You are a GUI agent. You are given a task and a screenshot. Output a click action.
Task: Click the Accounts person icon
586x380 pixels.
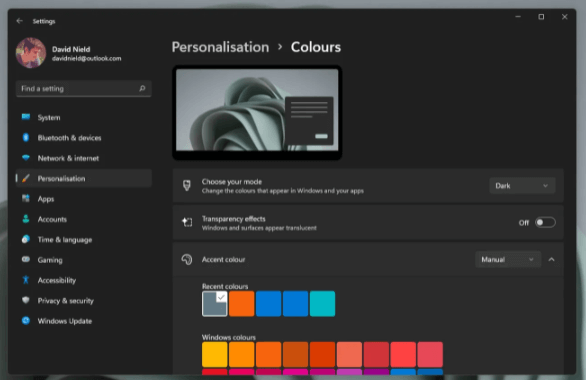click(26, 219)
